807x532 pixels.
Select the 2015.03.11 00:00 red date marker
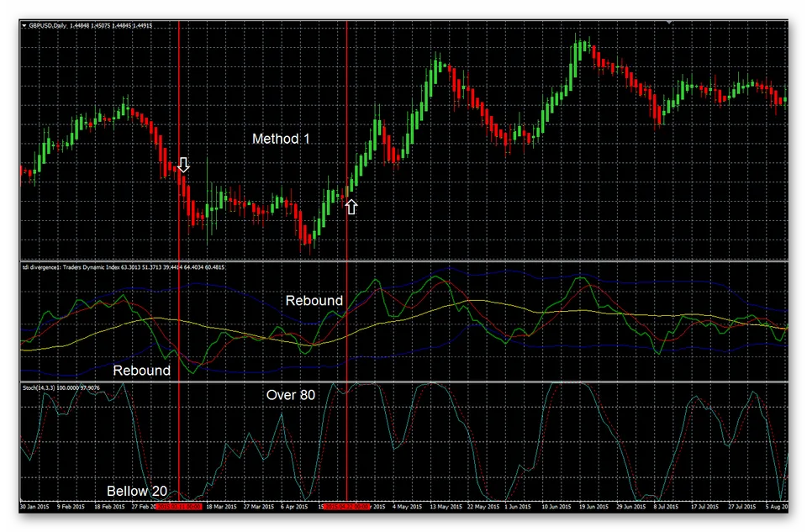tap(179, 507)
